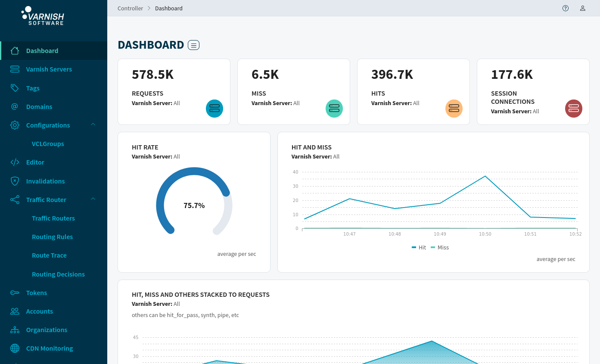This screenshot has height=364, width=600.
Task: Click the Varnish Servers stack icon
Action: click(15, 69)
